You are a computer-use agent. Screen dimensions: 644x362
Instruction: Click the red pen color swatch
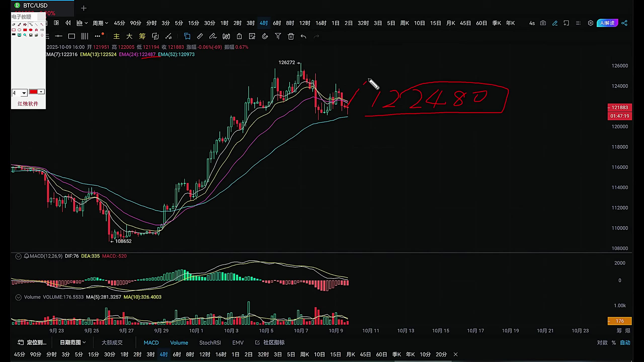tap(33, 92)
